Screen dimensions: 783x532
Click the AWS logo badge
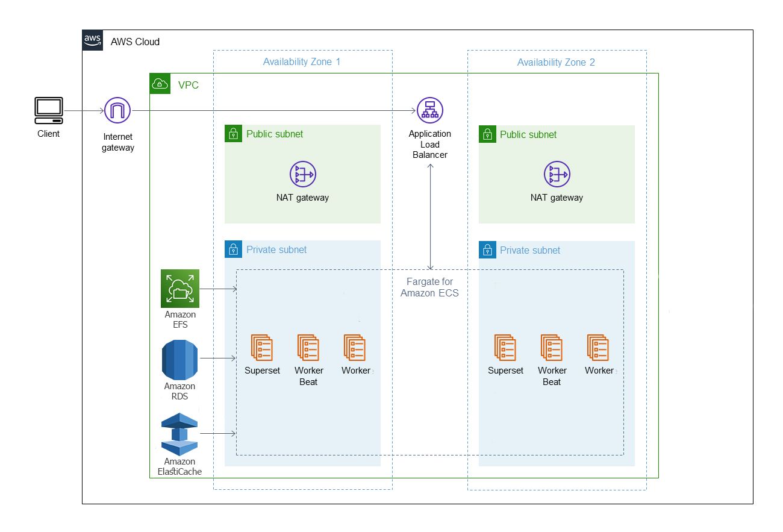coord(92,40)
